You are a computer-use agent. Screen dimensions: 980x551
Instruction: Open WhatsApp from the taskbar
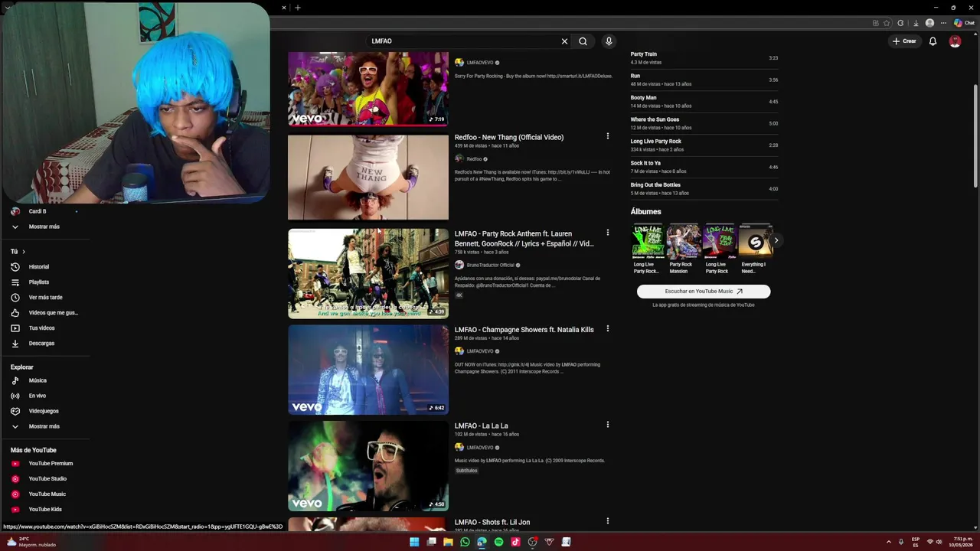tap(465, 542)
